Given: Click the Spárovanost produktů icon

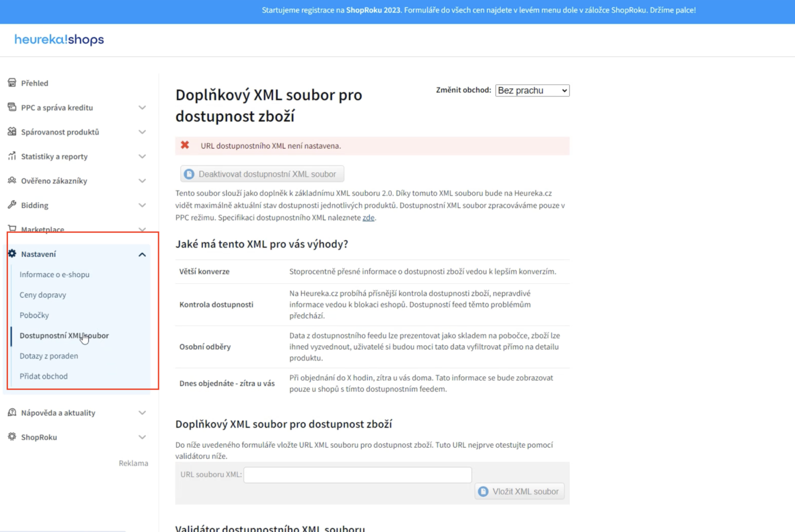Looking at the screenshot, I should pyautogui.click(x=12, y=132).
